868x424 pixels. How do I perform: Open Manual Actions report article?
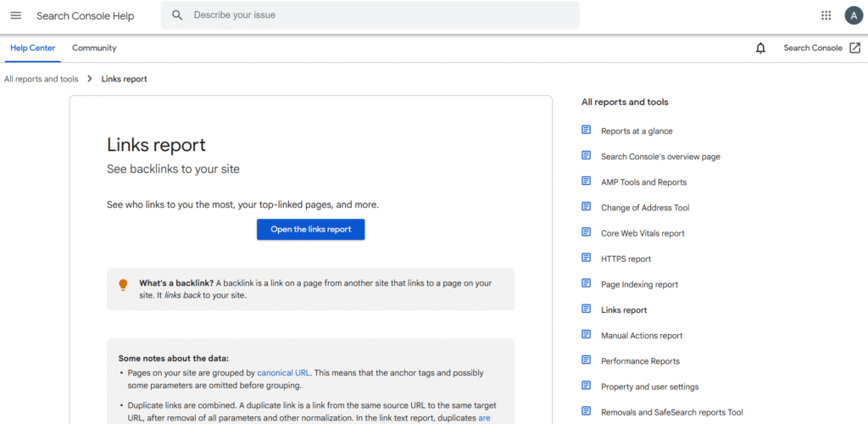(x=642, y=336)
